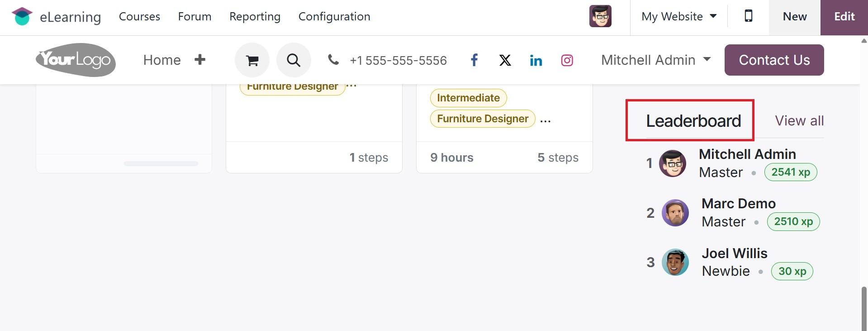Viewport: 868px width, 331px height.
Task: Click the search magnifier icon
Action: pos(294,60)
